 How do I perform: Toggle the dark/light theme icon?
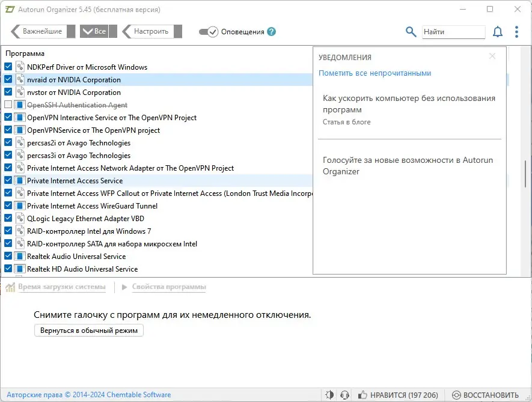[330, 395]
